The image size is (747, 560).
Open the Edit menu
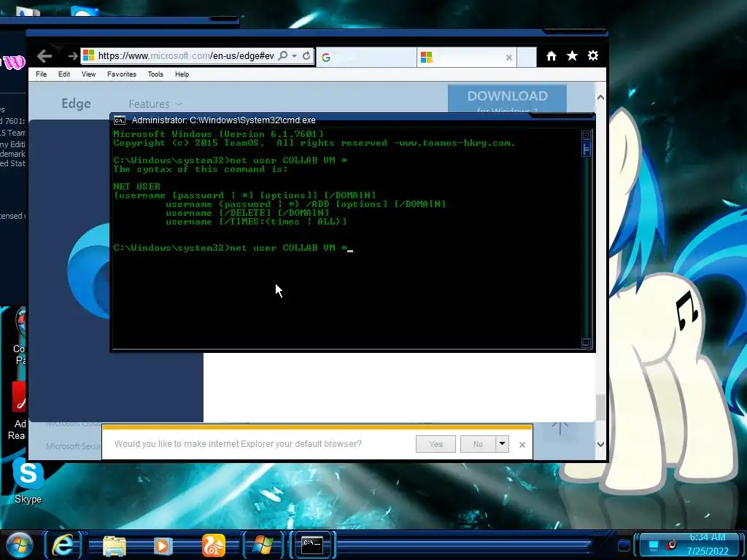[64, 74]
